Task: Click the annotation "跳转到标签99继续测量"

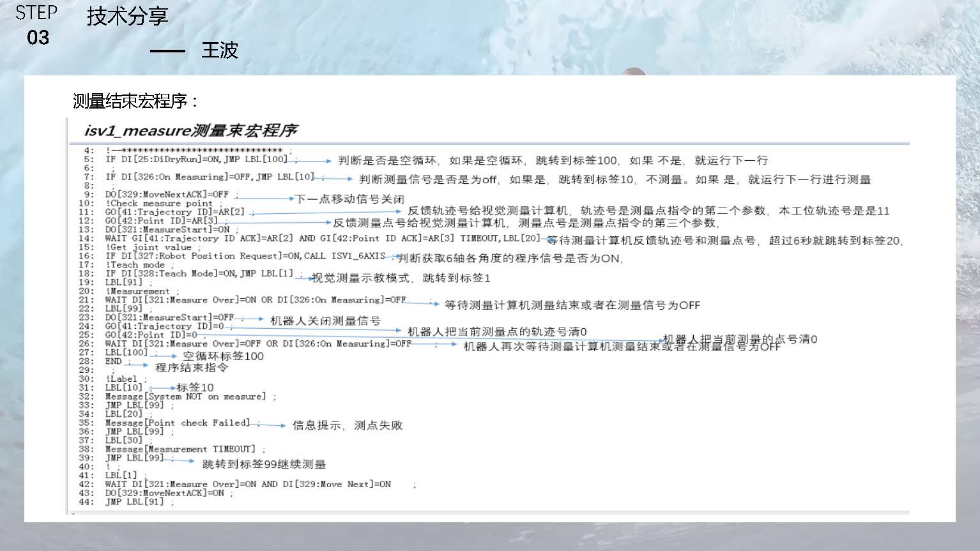Action: point(264,464)
